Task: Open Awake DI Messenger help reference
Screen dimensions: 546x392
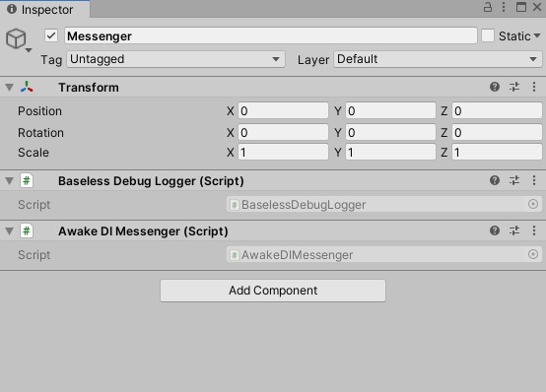Action: pos(495,230)
